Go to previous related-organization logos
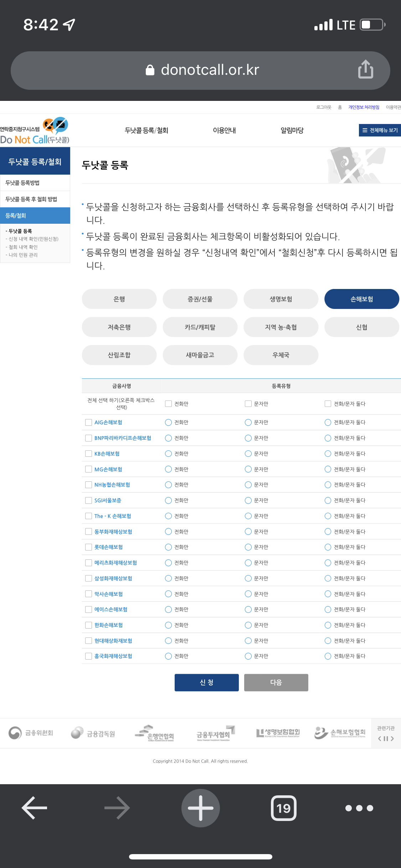Screen dimensions: 401x868 tap(380, 739)
